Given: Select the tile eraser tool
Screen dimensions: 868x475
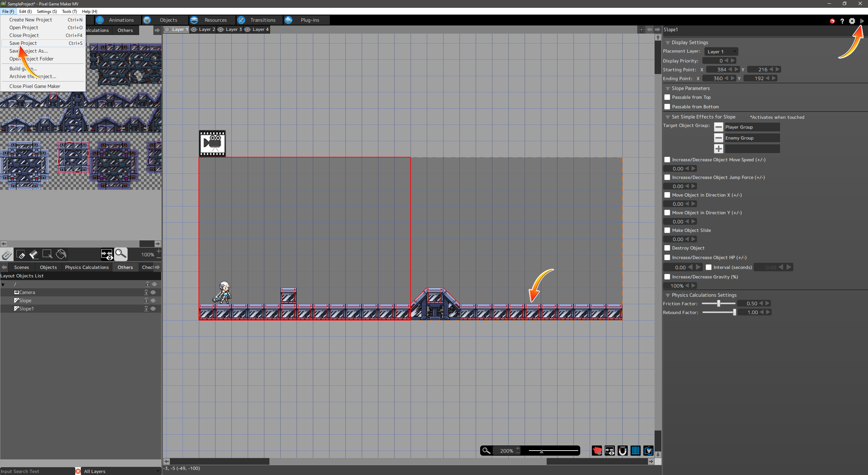Looking at the screenshot, I should coord(34,254).
